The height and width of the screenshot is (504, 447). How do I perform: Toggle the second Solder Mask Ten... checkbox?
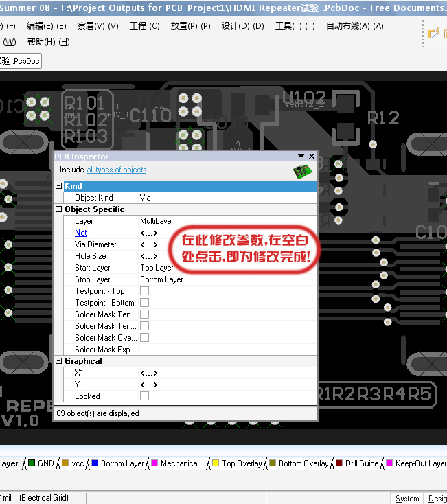click(145, 326)
